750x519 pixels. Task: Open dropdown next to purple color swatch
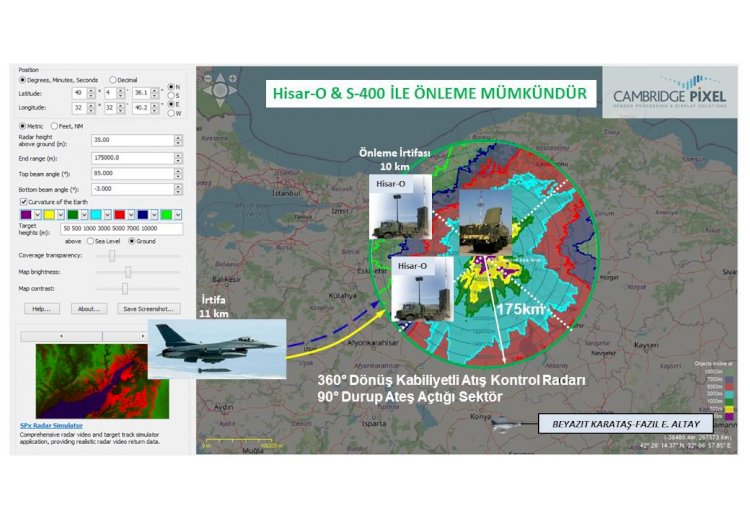[x=37, y=215]
